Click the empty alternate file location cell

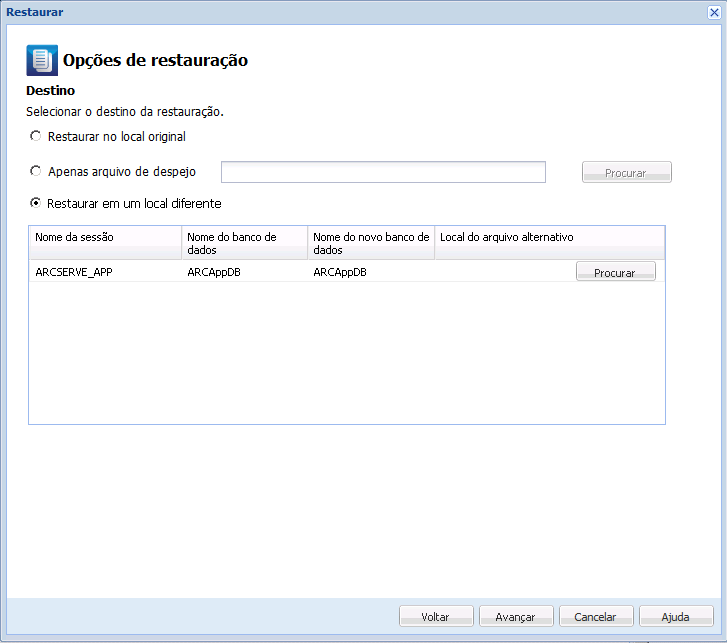503,272
